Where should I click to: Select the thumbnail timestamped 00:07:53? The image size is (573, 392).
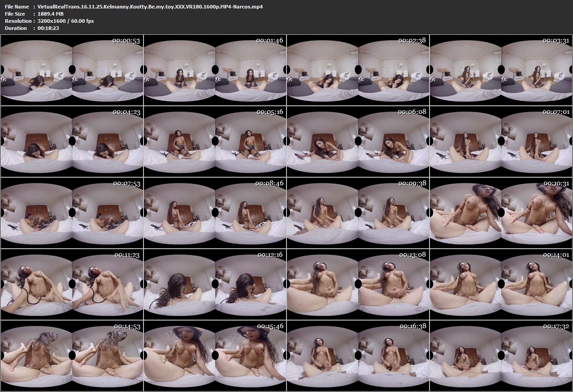72,213
